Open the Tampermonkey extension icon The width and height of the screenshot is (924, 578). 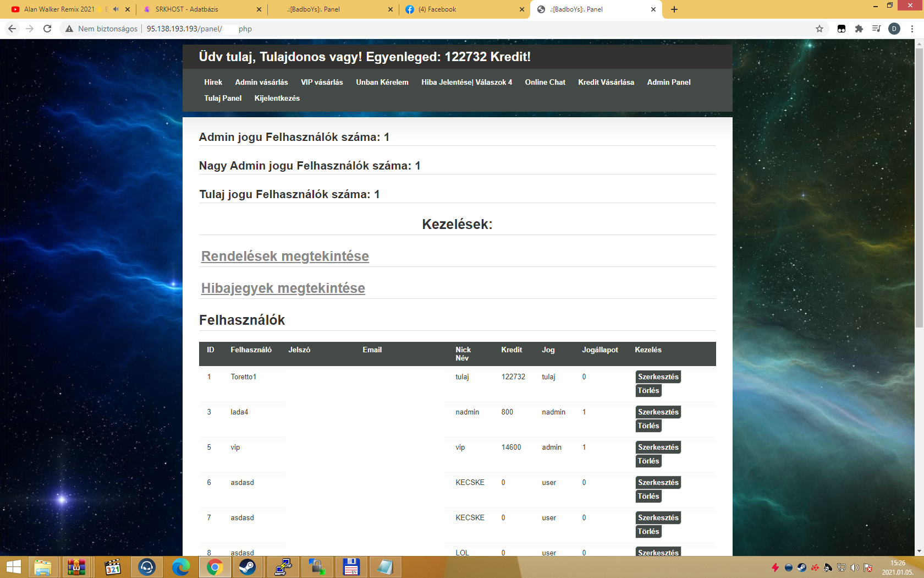coord(842,29)
